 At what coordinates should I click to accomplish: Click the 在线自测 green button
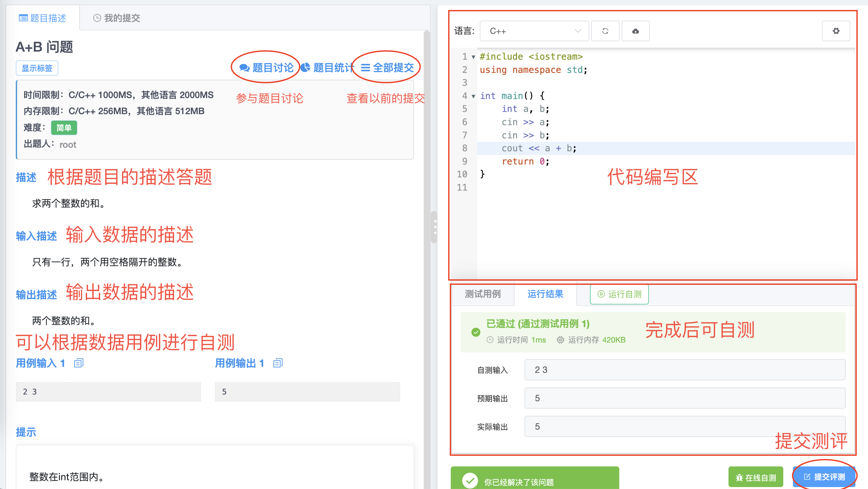pos(756,477)
